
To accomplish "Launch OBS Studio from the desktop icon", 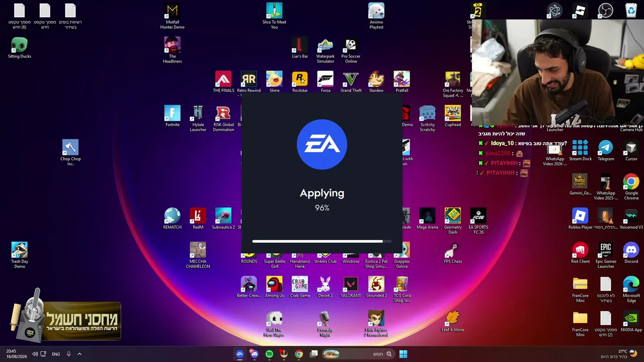I will click(x=605, y=11).
